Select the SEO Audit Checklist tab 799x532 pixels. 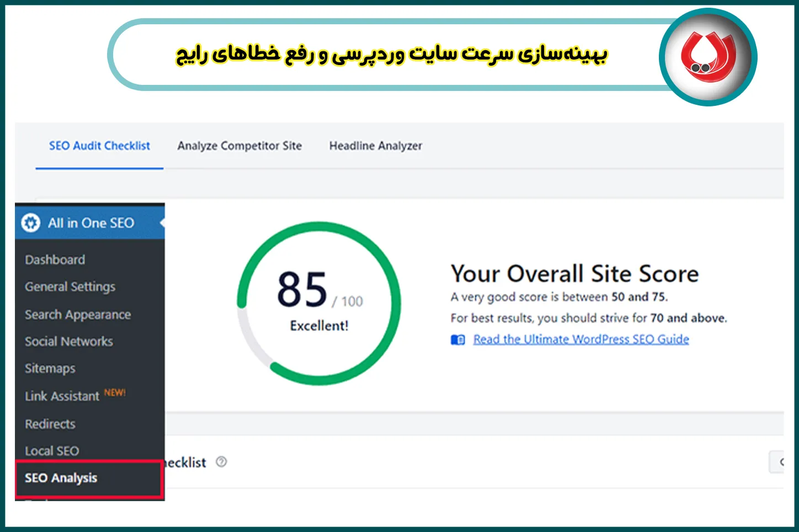[x=99, y=146]
